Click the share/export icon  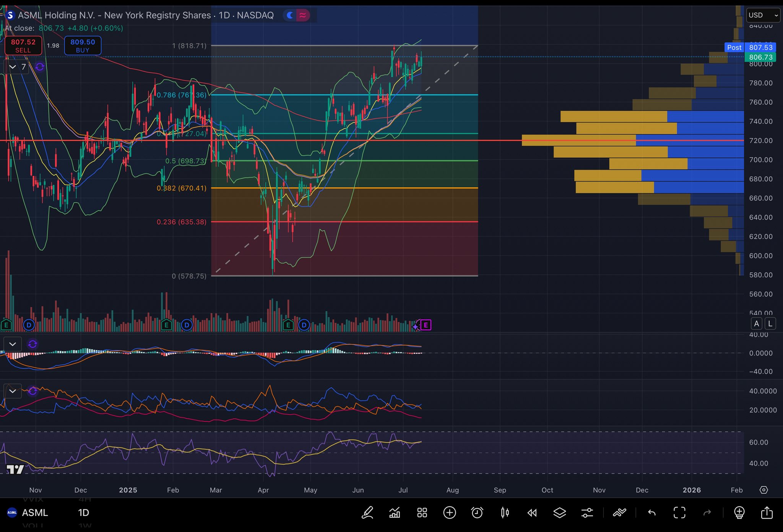(x=767, y=513)
